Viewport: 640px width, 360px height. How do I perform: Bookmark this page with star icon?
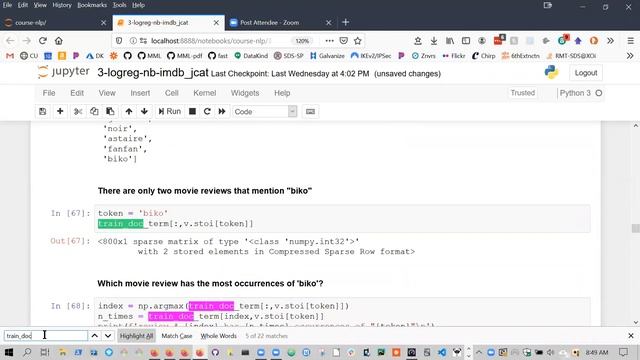(358, 41)
